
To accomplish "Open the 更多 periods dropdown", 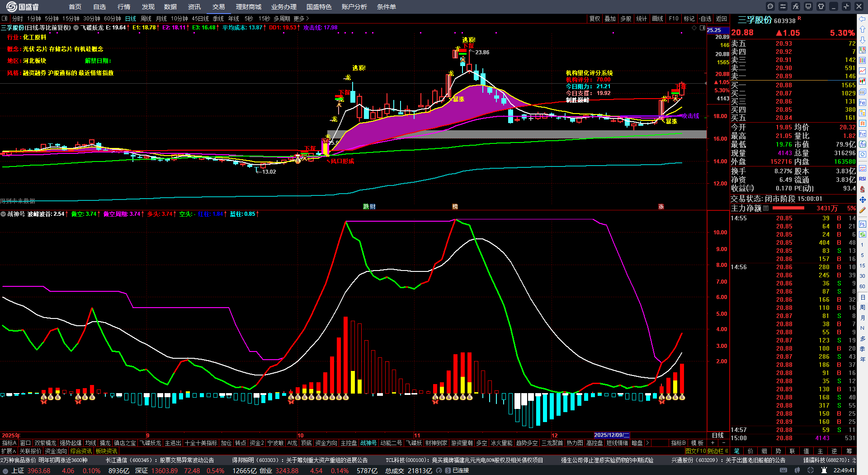I will [302, 19].
